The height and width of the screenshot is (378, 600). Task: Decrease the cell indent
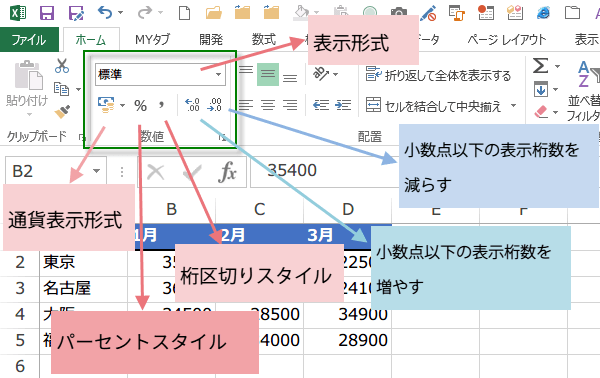point(321,105)
